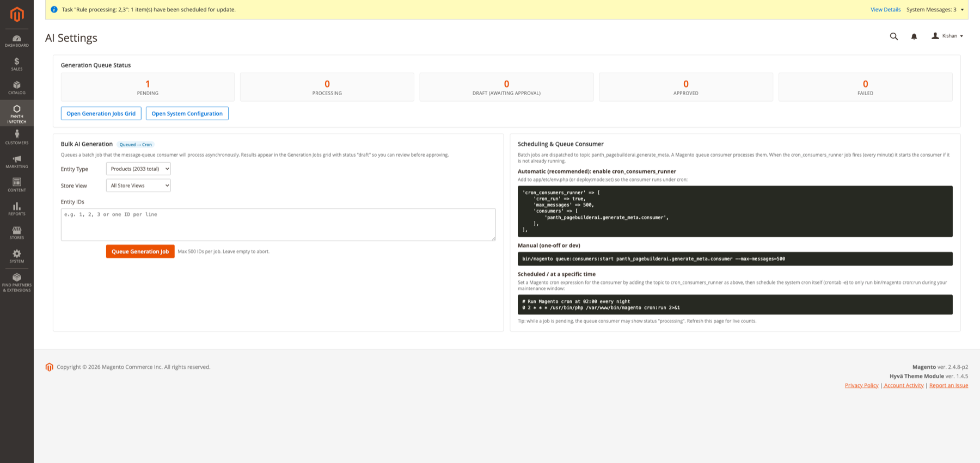Click inside the Entity IDs text area
Image resolution: width=980 pixels, height=463 pixels.
click(x=278, y=224)
